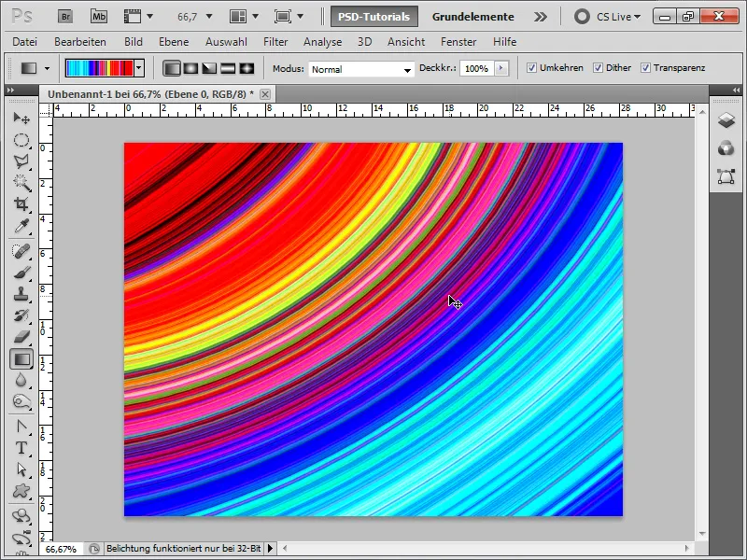The width and height of the screenshot is (747, 560).
Task: Edit the Deckkraft 100% field
Action: 477,68
